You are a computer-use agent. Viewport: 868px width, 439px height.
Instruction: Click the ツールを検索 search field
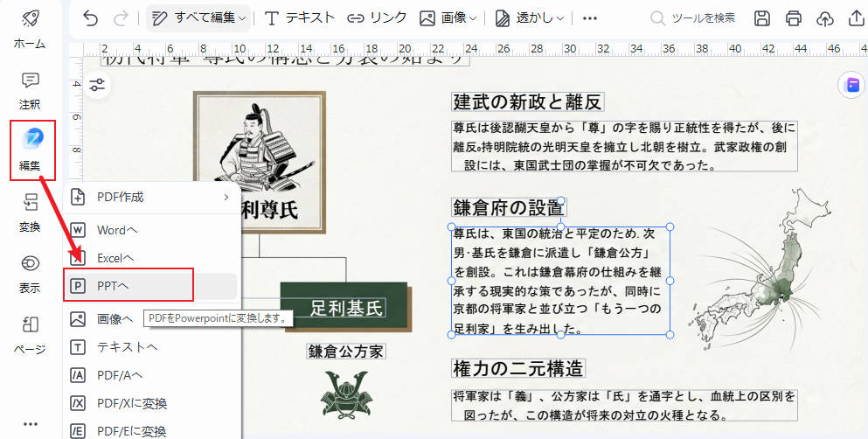tap(693, 18)
